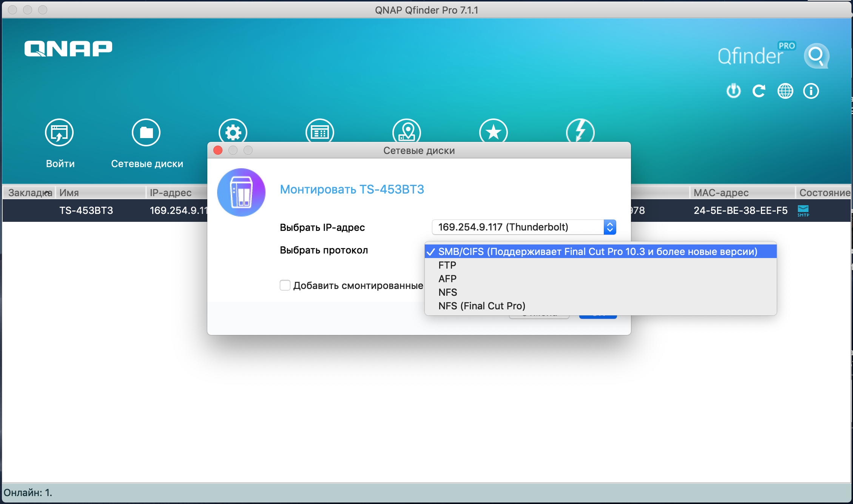Screen dimensions: 853x504
Task: Choose FTP from the protocol list
Action: click(447, 265)
